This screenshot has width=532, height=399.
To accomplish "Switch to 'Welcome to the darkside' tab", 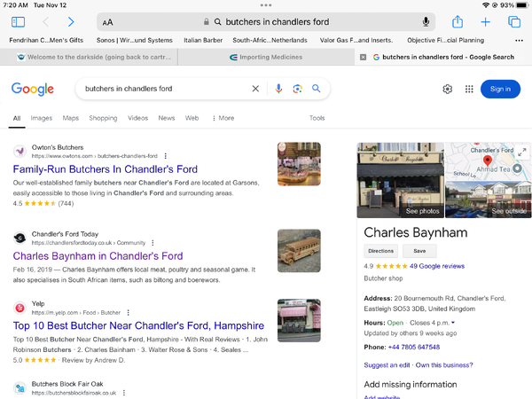I will 89,57.
